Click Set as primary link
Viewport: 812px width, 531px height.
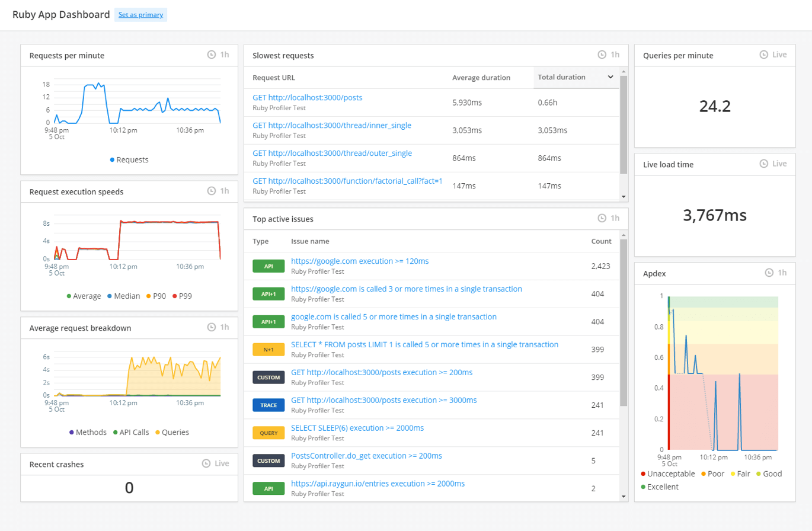pyautogui.click(x=140, y=15)
